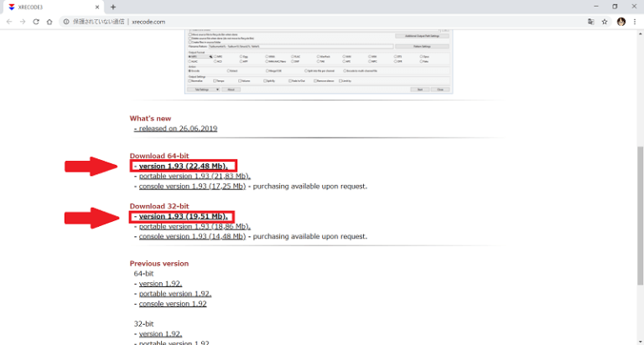Viewport: 644px width, 345px height.
Task: Open a new browser tab
Action: 114,7
